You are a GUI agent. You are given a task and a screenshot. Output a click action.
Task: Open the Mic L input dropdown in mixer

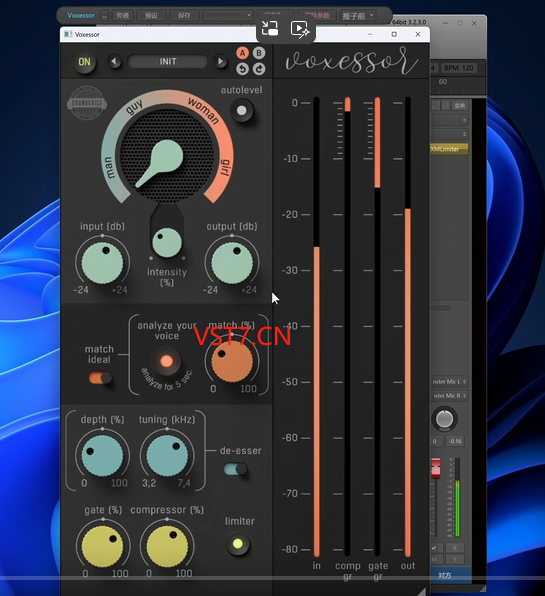(449, 382)
